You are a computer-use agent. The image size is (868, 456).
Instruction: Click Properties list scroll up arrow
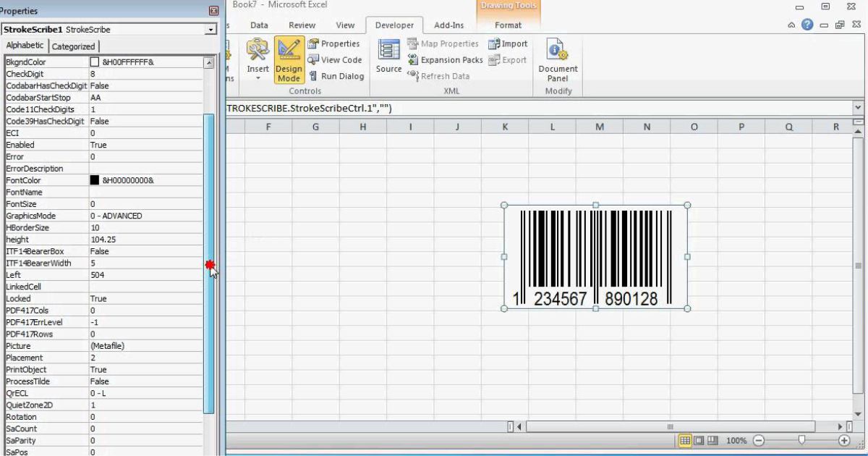pyautogui.click(x=210, y=63)
